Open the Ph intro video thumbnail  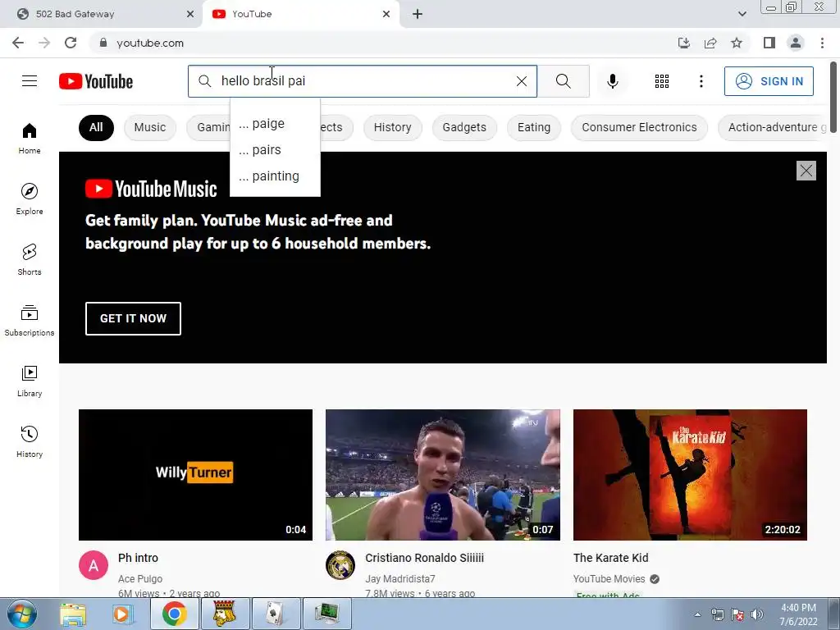click(195, 475)
